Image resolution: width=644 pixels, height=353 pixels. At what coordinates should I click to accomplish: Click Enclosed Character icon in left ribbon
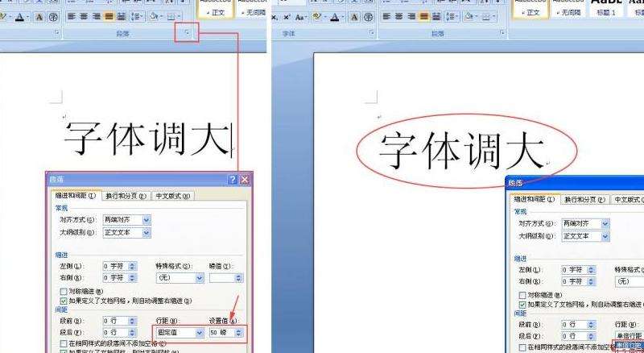tap(53, 16)
